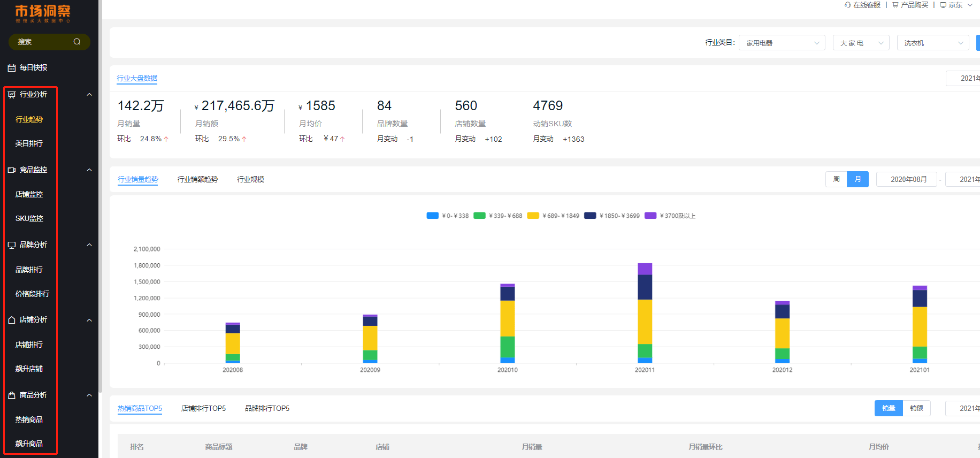Open the 大家电 subcategory dropdown
980x458 pixels.
861,43
